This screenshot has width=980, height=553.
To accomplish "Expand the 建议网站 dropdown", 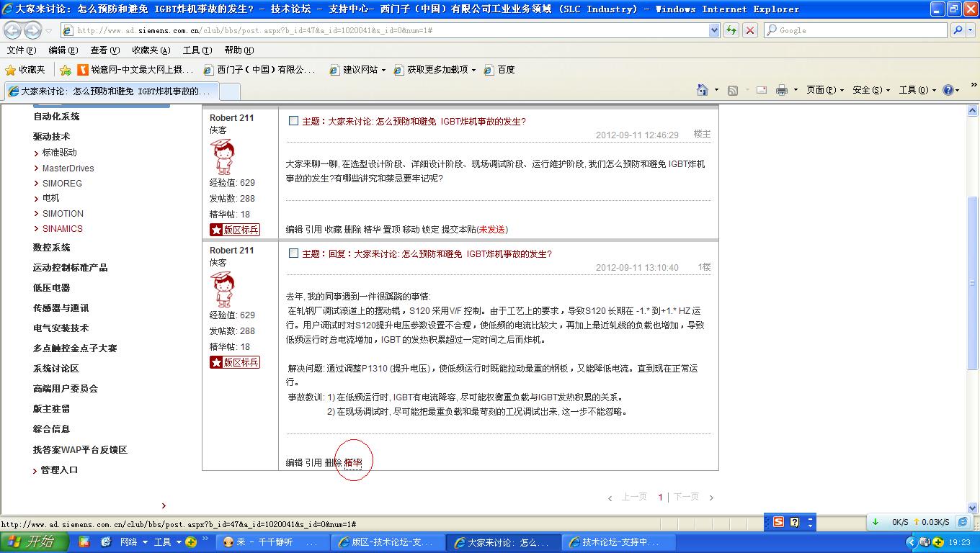I will [383, 71].
